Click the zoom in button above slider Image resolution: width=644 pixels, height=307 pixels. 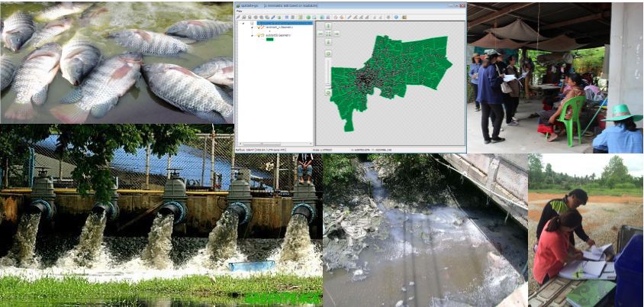pyautogui.click(x=328, y=53)
